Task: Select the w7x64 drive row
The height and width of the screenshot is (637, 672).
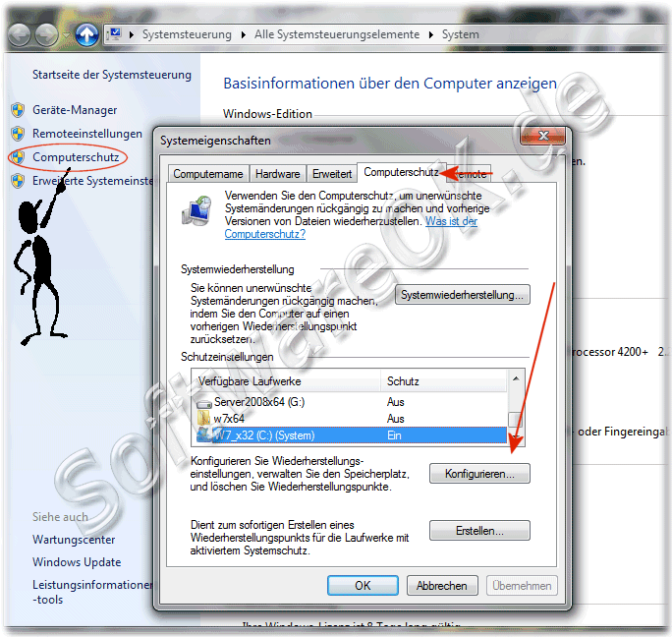Action: pos(351,418)
